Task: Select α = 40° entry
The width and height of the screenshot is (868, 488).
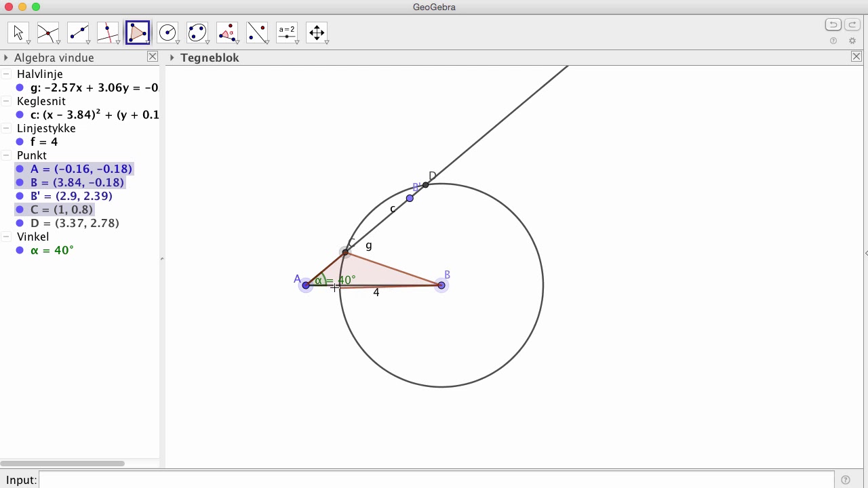Action: [52, 250]
